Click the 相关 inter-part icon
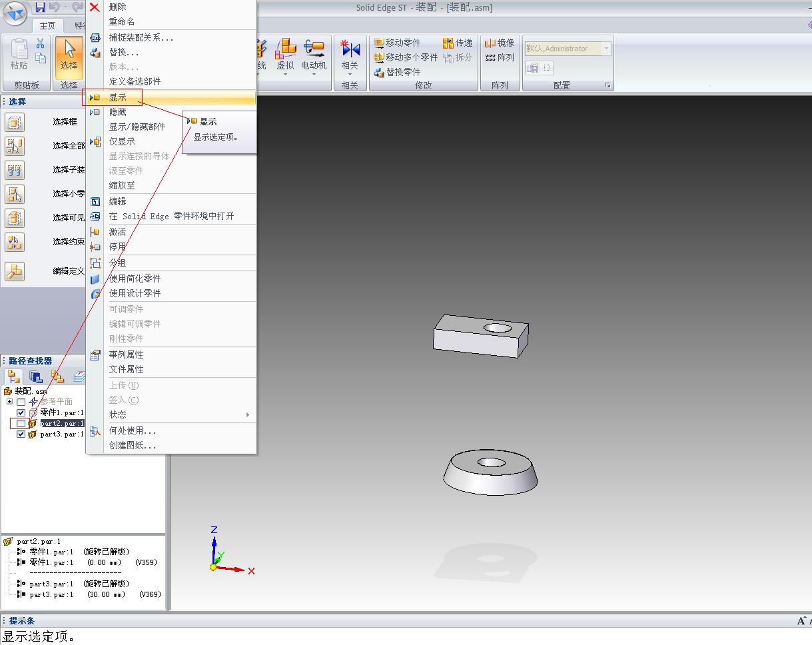The width and height of the screenshot is (812, 645). (x=350, y=53)
